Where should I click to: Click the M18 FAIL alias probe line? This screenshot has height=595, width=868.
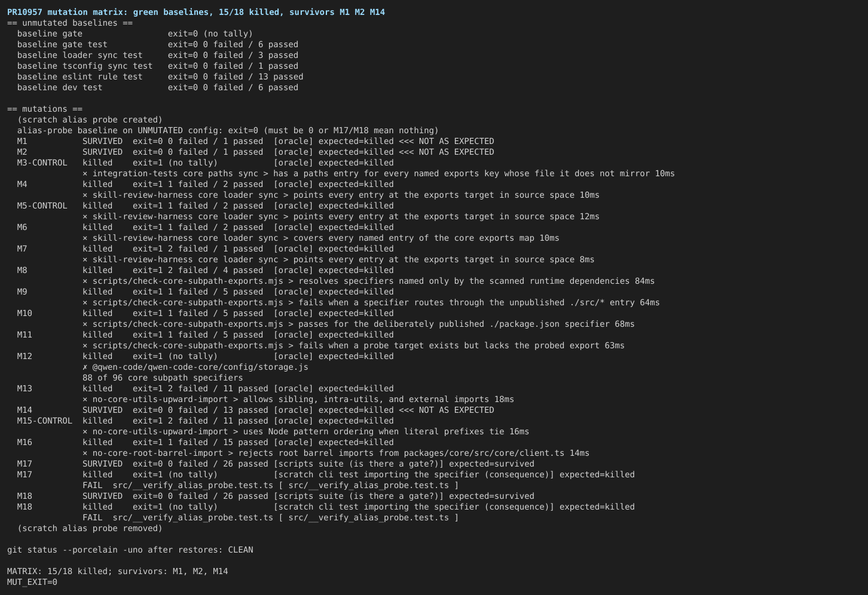tap(271, 517)
